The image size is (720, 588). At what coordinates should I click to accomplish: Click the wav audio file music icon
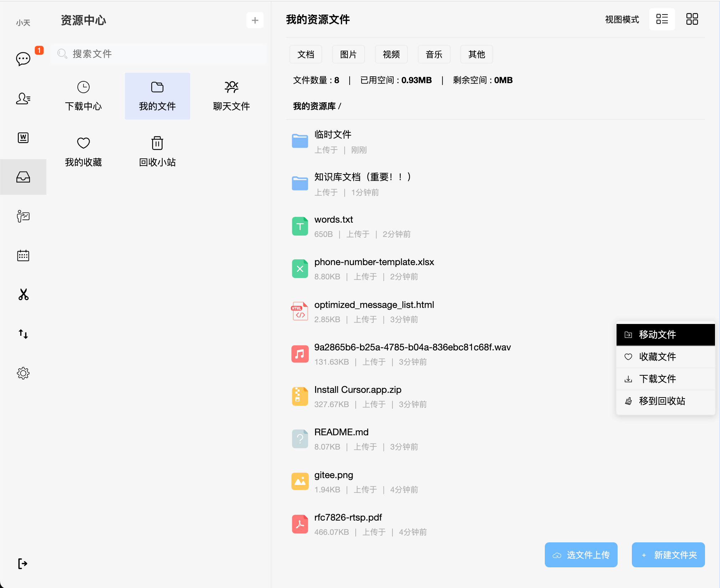click(300, 354)
